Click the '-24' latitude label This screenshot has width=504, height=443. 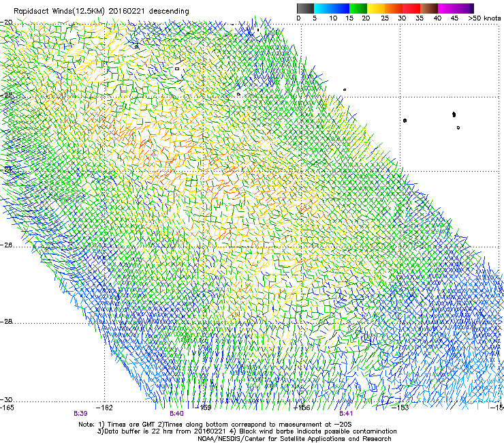pyautogui.click(x=6, y=170)
